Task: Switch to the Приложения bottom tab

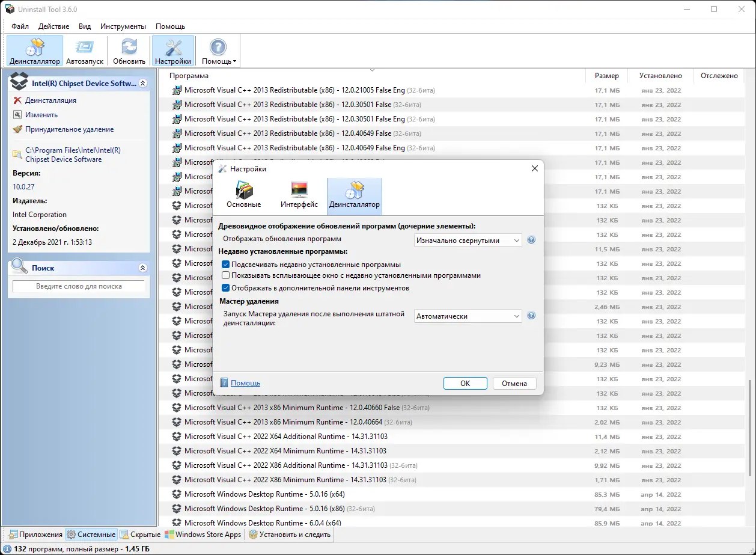Action: 35,534
